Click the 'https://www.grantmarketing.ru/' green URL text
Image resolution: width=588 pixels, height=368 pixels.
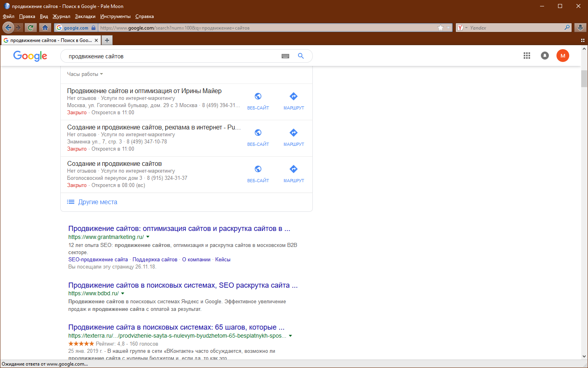(x=106, y=237)
